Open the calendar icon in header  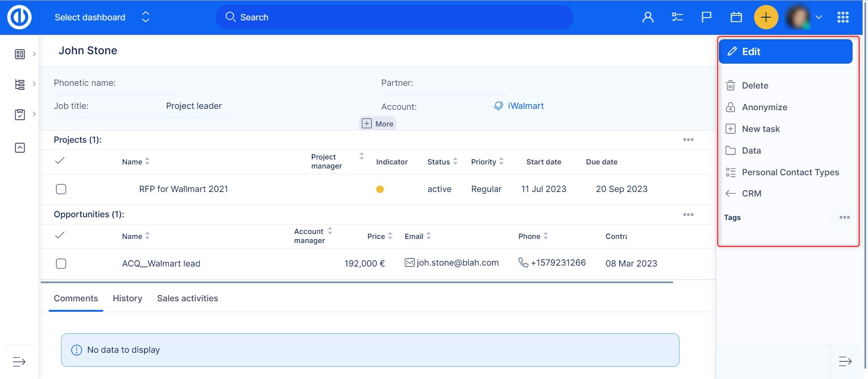pyautogui.click(x=736, y=18)
